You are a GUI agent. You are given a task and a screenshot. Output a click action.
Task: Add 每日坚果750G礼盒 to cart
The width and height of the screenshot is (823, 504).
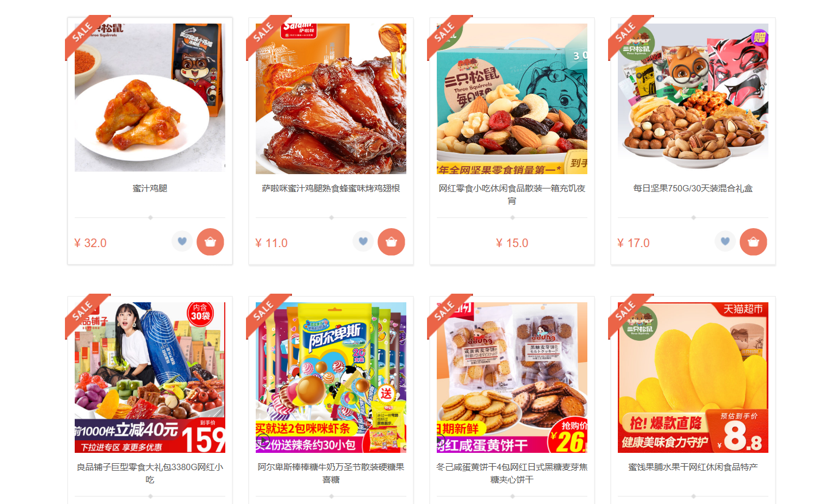pos(753,242)
